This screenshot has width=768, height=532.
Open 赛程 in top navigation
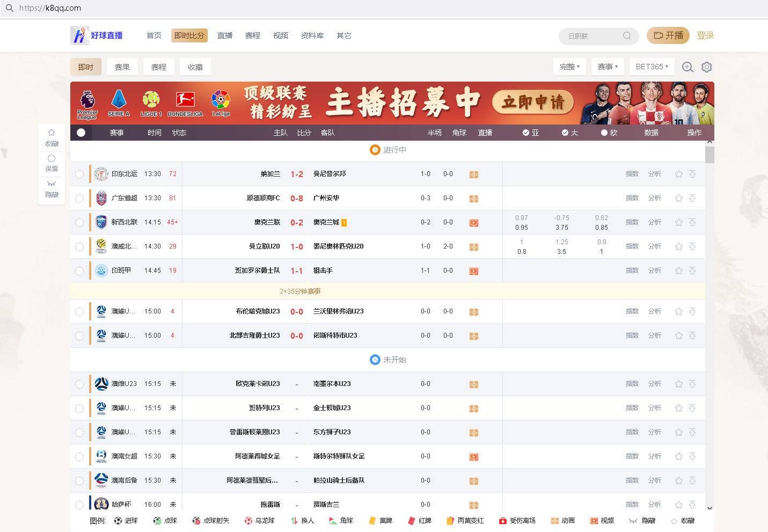[253, 35]
